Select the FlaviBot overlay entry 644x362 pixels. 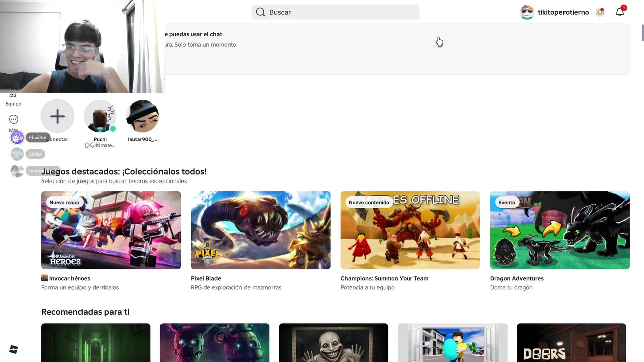(30, 138)
